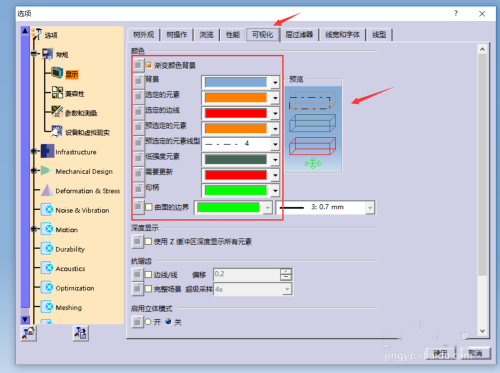Click the Mechanical Design tree icon

(47, 171)
